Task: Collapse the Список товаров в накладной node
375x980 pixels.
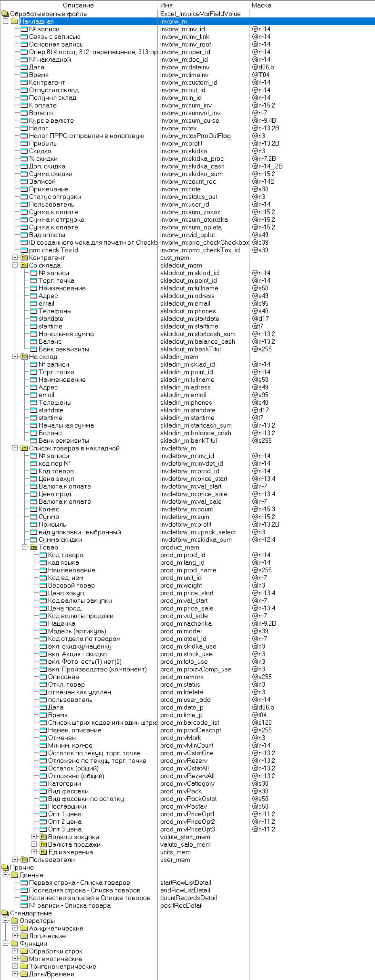Action: click(x=15, y=448)
